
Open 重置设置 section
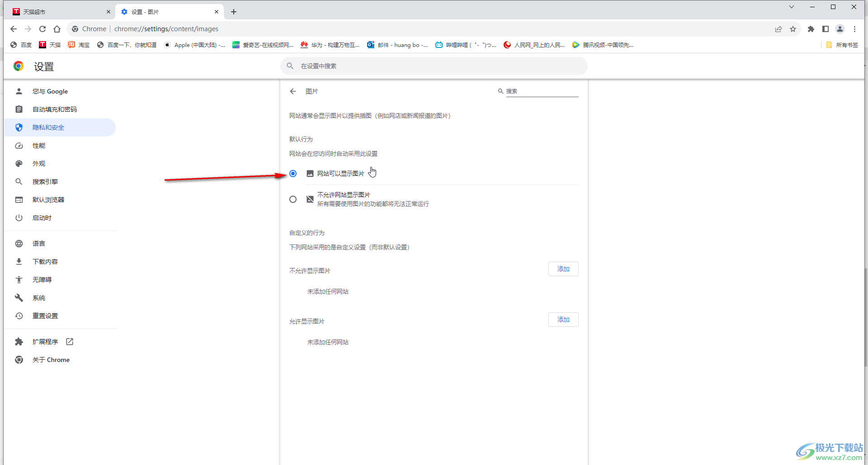click(60, 316)
